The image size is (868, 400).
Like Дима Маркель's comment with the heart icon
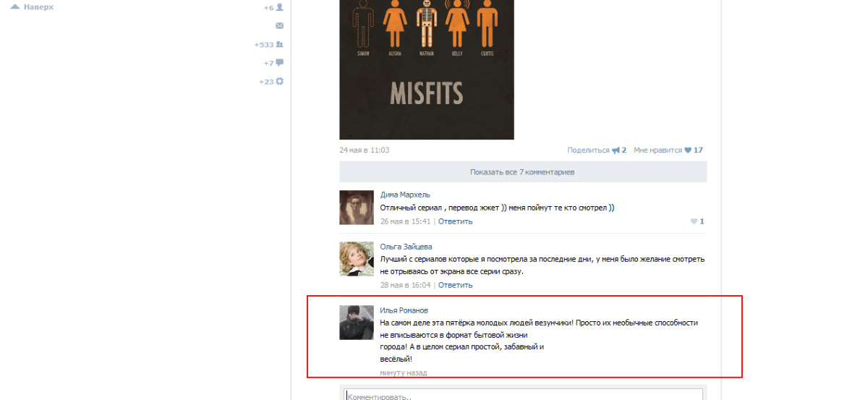click(x=694, y=221)
